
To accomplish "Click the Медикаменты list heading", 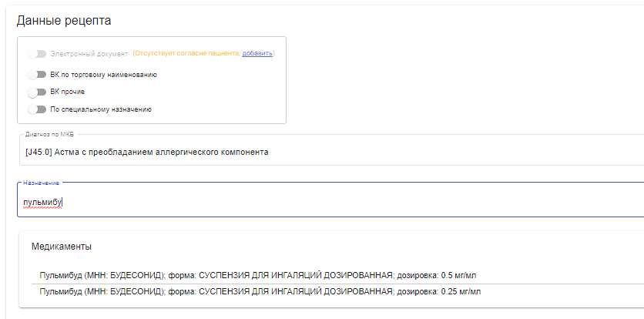I will 62,247.
